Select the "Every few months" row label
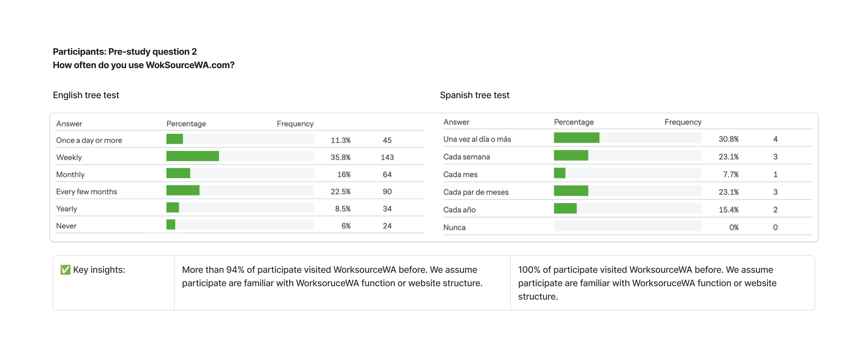This screenshot has height=358, width=868. [x=87, y=192]
